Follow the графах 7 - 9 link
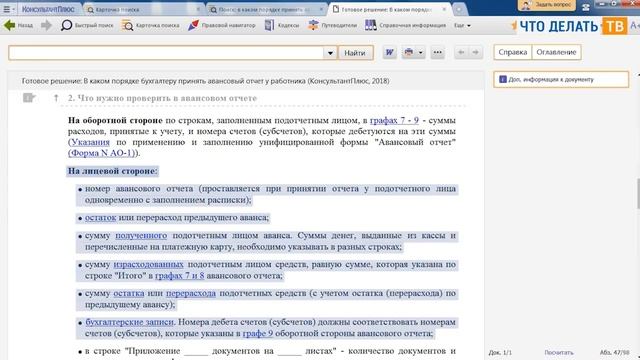The width and height of the screenshot is (640, 360). [394, 120]
